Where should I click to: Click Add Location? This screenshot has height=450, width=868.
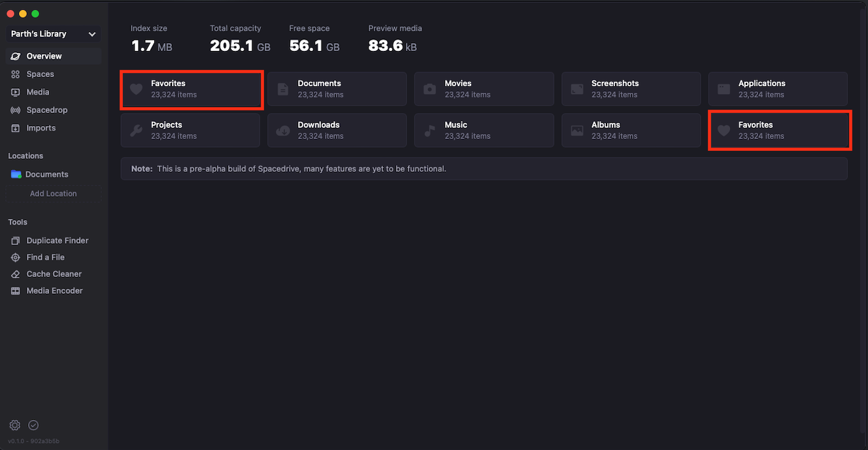pos(53,193)
